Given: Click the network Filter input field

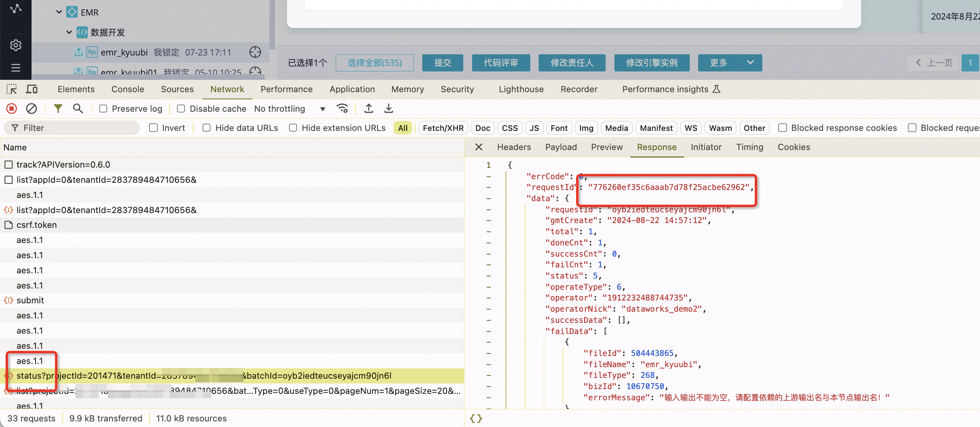Looking at the screenshot, I should click(x=72, y=128).
